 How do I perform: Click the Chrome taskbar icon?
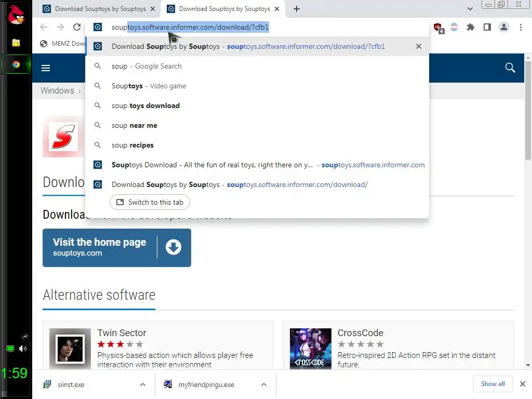[x=16, y=64]
